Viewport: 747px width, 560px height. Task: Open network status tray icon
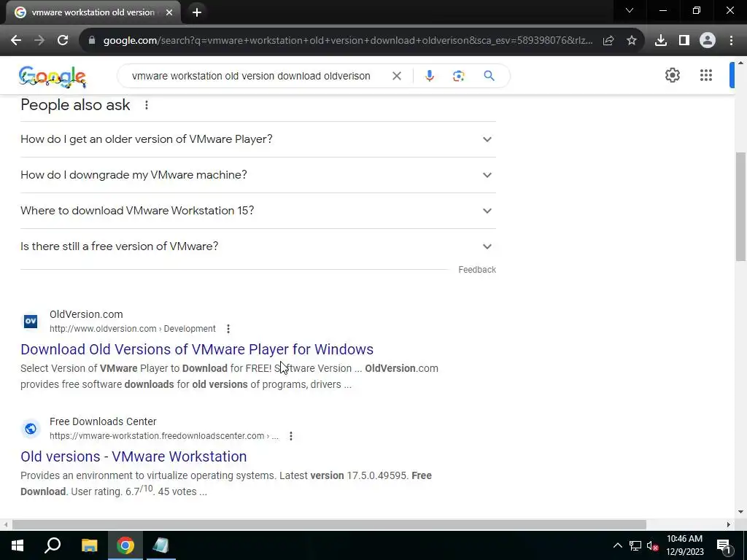point(635,545)
